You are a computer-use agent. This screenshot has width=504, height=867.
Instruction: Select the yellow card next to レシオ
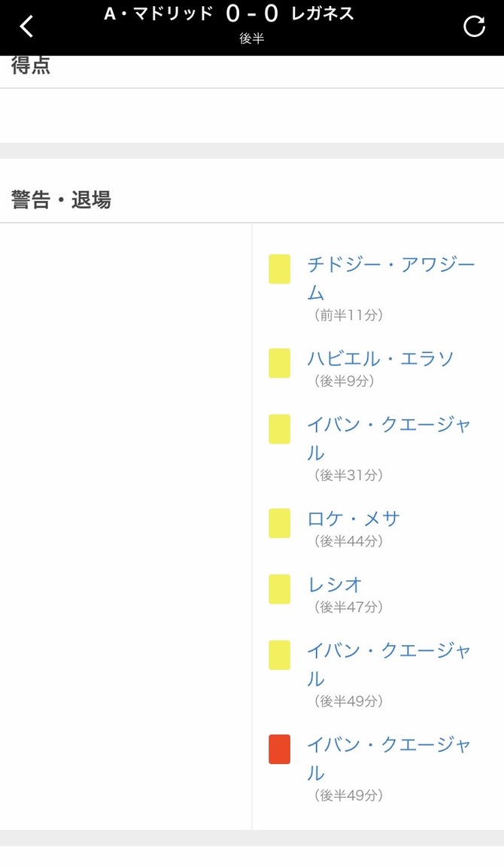point(280,589)
